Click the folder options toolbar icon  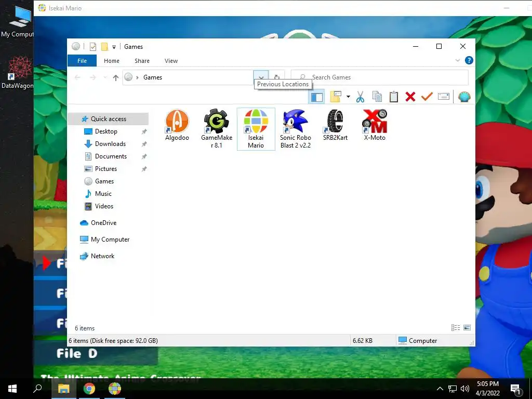[336, 97]
